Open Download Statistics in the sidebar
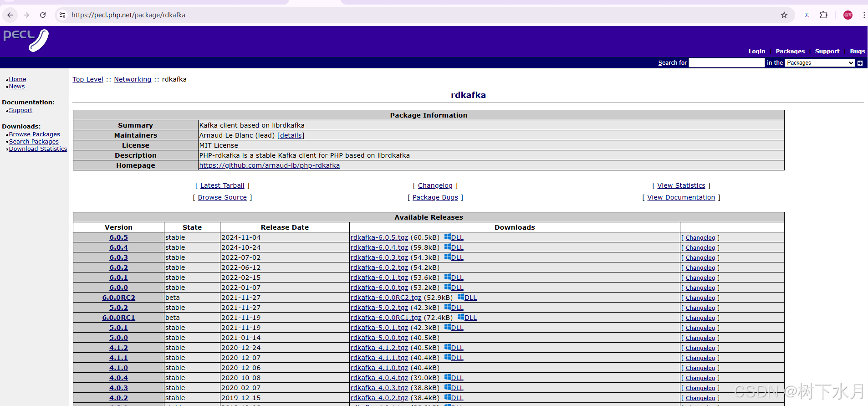 click(38, 149)
